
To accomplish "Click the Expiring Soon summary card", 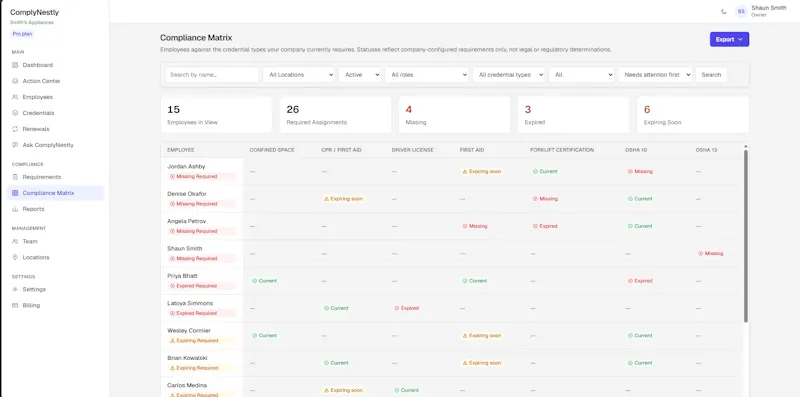I will pos(693,115).
